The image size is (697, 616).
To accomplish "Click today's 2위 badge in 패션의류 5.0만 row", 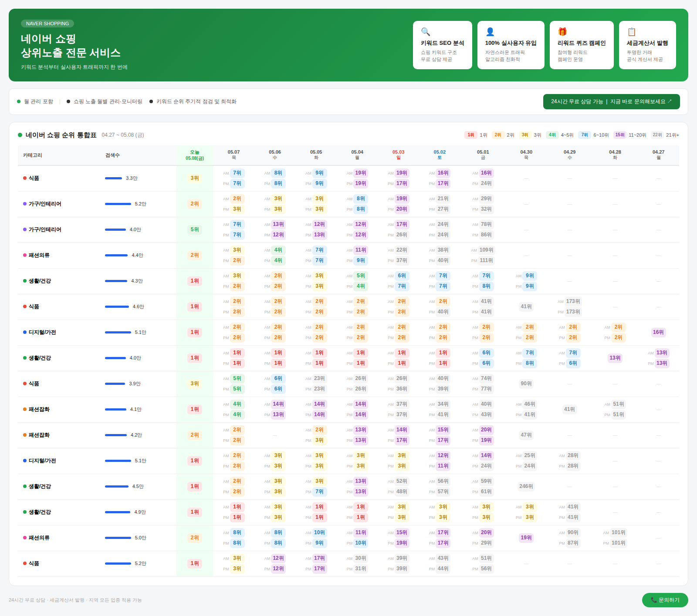I will (195, 538).
